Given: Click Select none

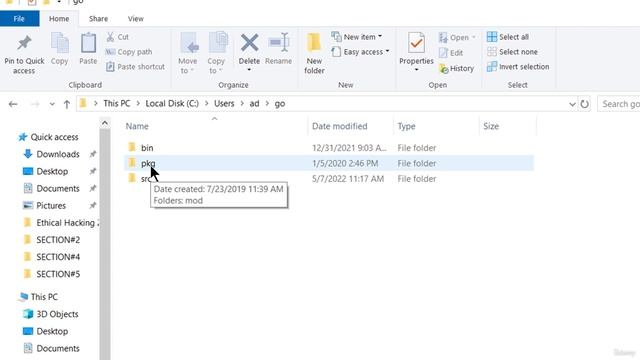Looking at the screenshot, I should pos(512,52).
